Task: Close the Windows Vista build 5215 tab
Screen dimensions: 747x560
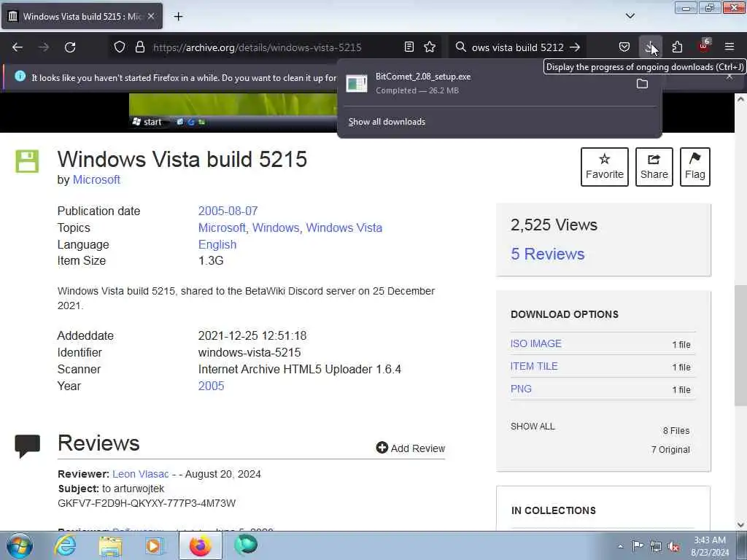Action: click(150, 16)
